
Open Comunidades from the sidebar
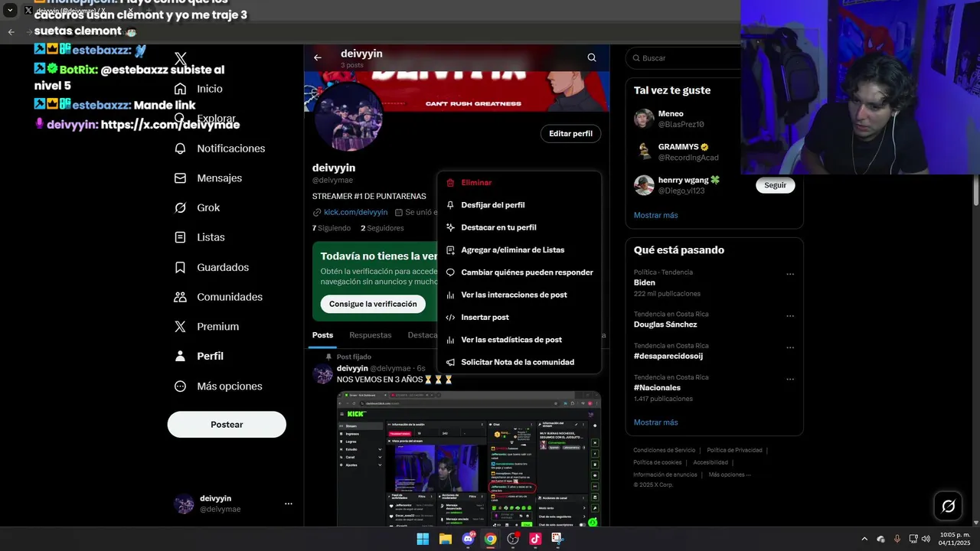(218, 297)
